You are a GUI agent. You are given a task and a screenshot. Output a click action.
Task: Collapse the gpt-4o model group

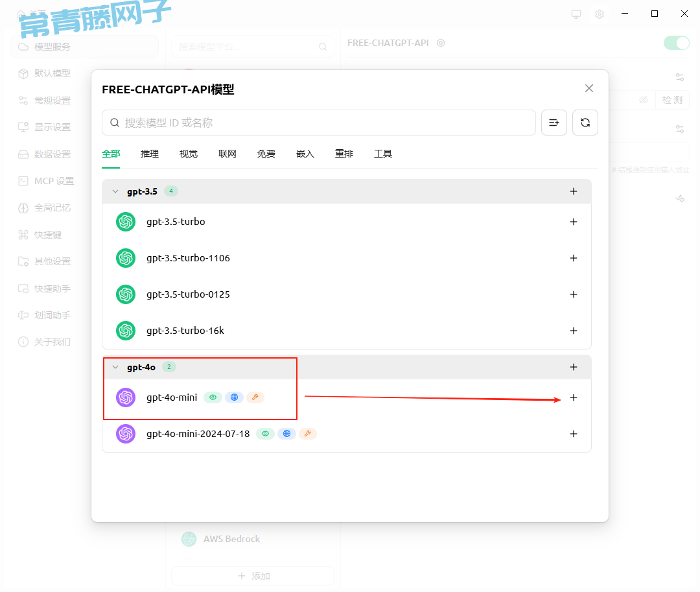[115, 367]
